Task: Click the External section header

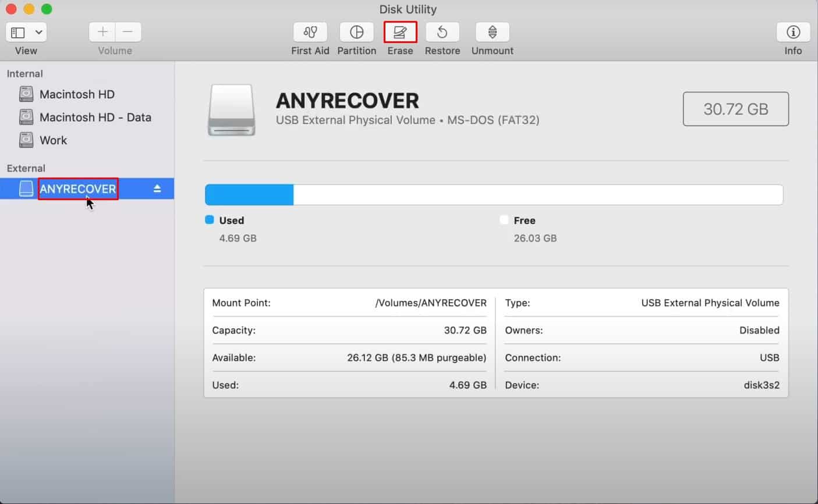Action: (x=26, y=168)
